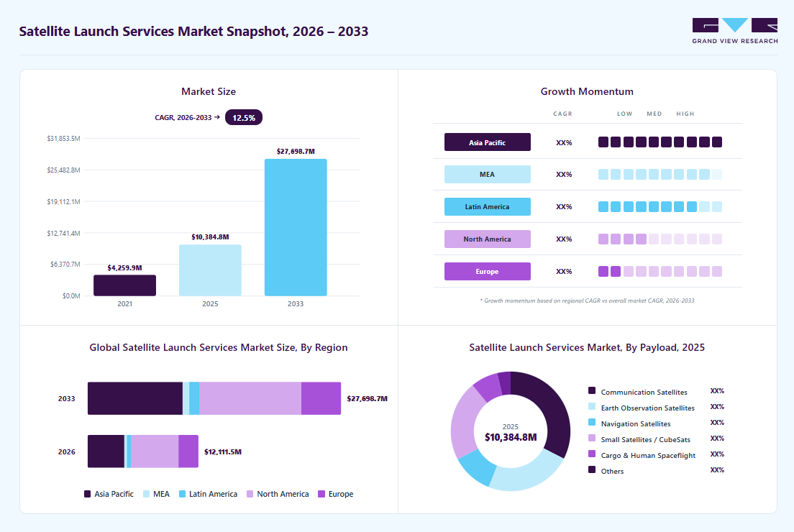Click the 12.5% CAGR badge
Viewport: 794px width, 532px height.
[244, 117]
